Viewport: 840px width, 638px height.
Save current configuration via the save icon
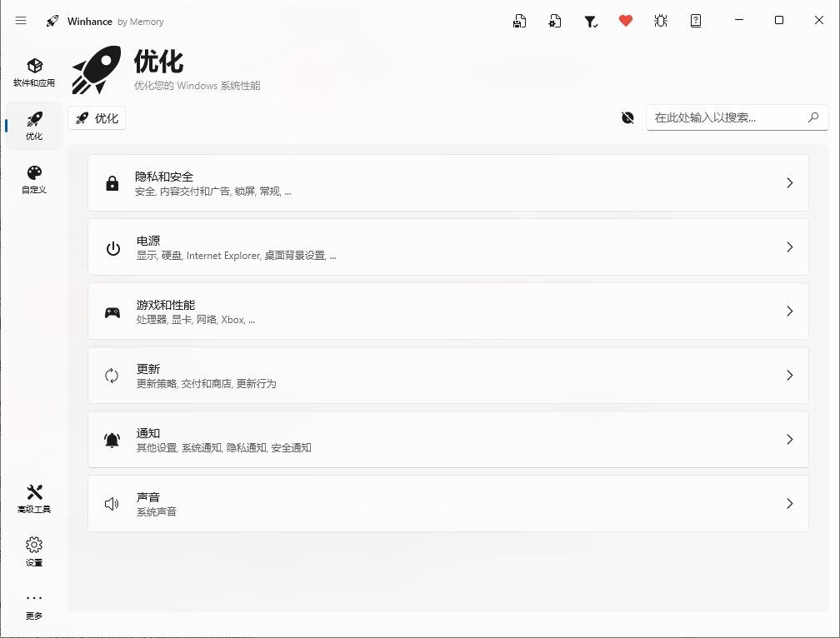[519, 20]
